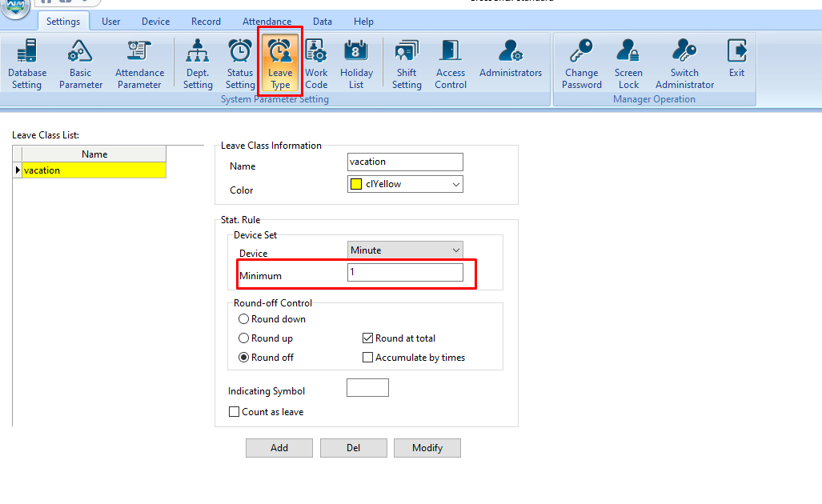Image resolution: width=822 pixels, height=504 pixels.
Task: Open Status Setting
Action: 239,64
